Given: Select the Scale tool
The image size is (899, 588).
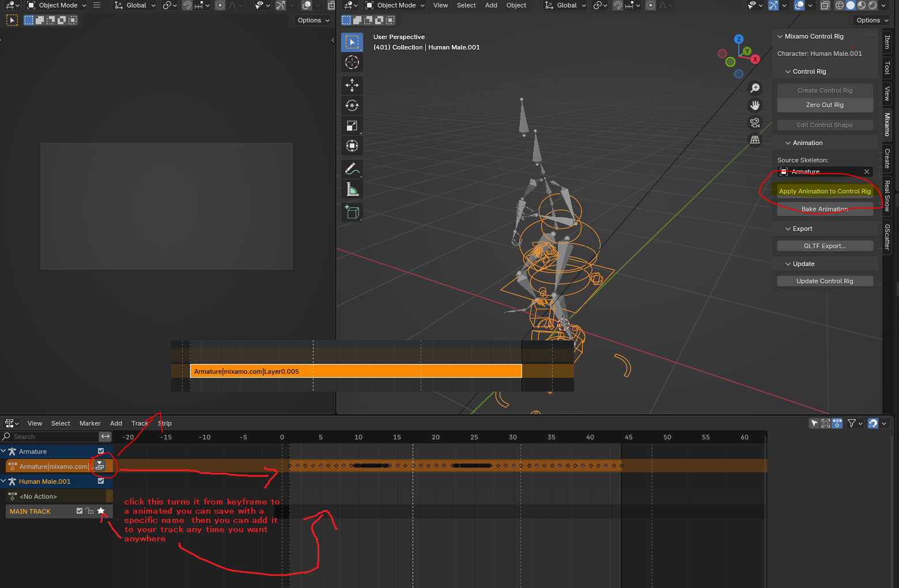Looking at the screenshot, I should tap(352, 126).
